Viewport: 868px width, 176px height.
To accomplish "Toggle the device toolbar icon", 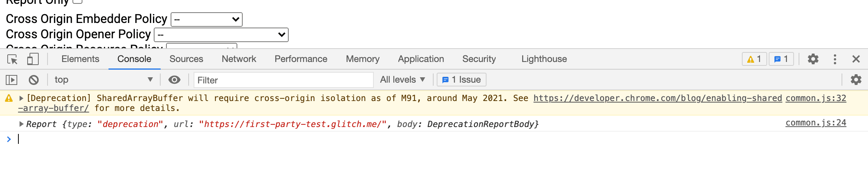I will [33, 59].
